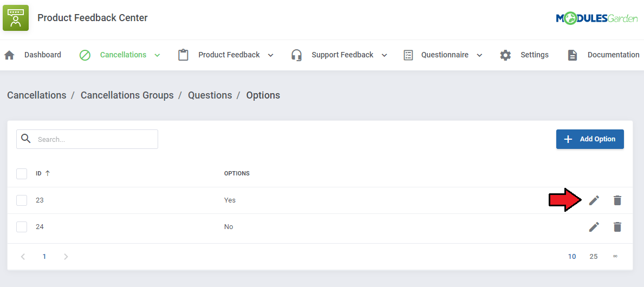This screenshot has width=644, height=287.
Task: Click the OPTIONS column header
Action: [x=237, y=173]
